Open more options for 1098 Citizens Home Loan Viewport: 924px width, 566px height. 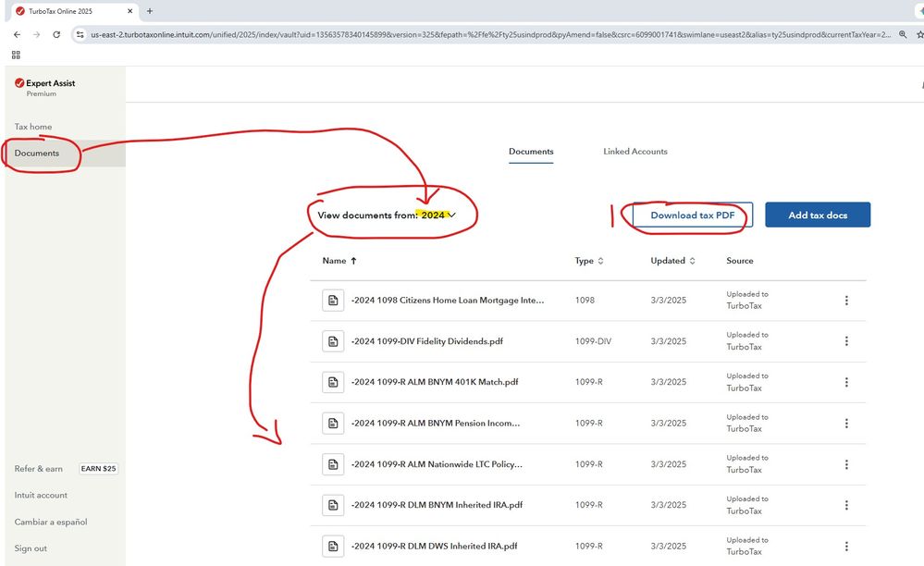click(846, 301)
